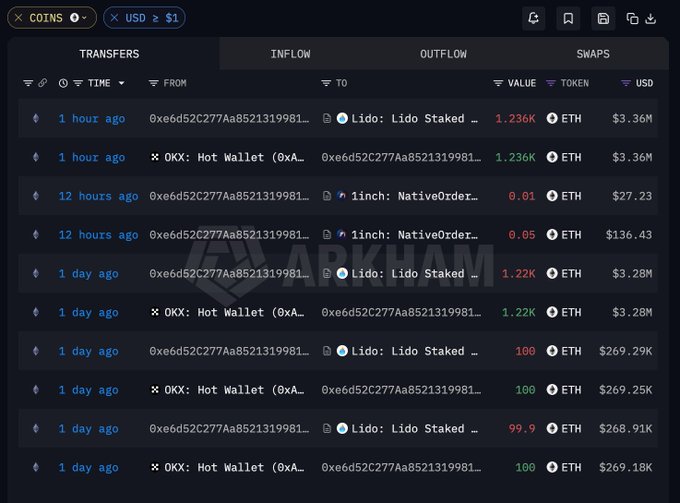Open '12 hours ago' link in $136.43 row
The height and width of the screenshot is (503, 680).
pos(98,235)
